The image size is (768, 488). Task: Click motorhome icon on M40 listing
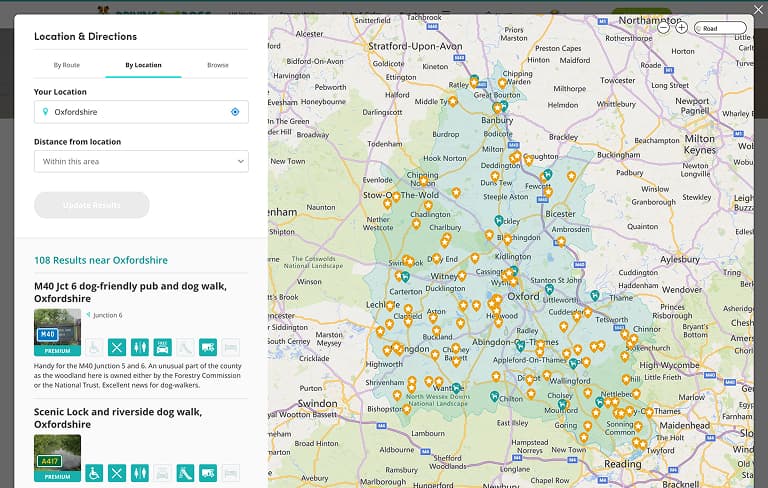click(x=207, y=347)
